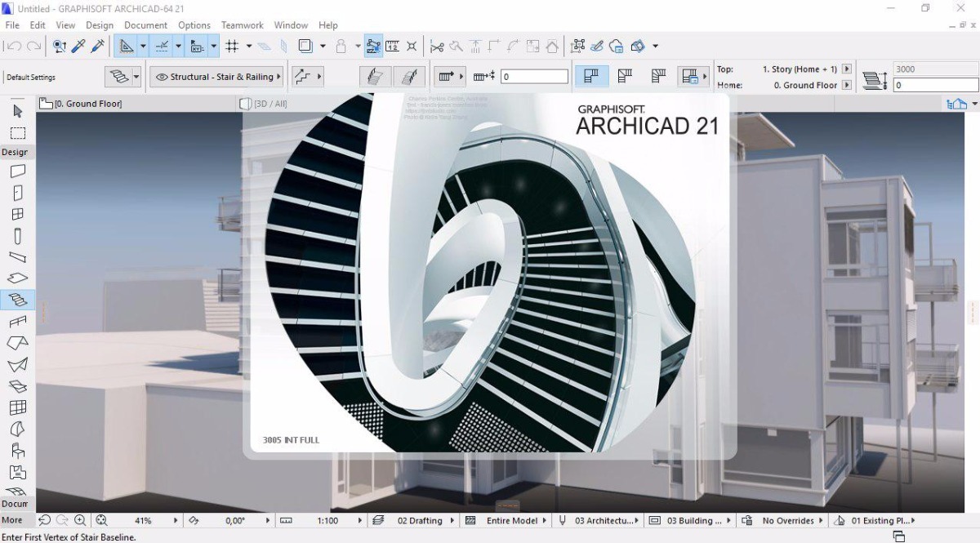Choose the Roof tool
The height and width of the screenshot is (543, 980).
pyautogui.click(x=18, y=343)
